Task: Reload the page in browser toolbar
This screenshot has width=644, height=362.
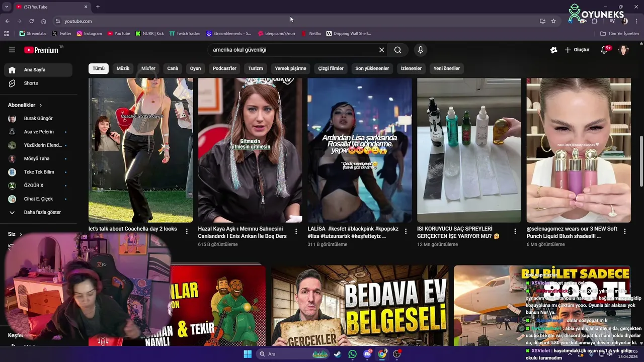Action: [x=31, y=21]
